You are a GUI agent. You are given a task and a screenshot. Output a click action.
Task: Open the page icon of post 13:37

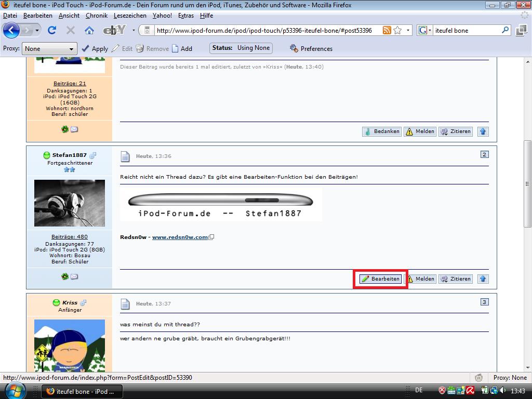(125, 303)
